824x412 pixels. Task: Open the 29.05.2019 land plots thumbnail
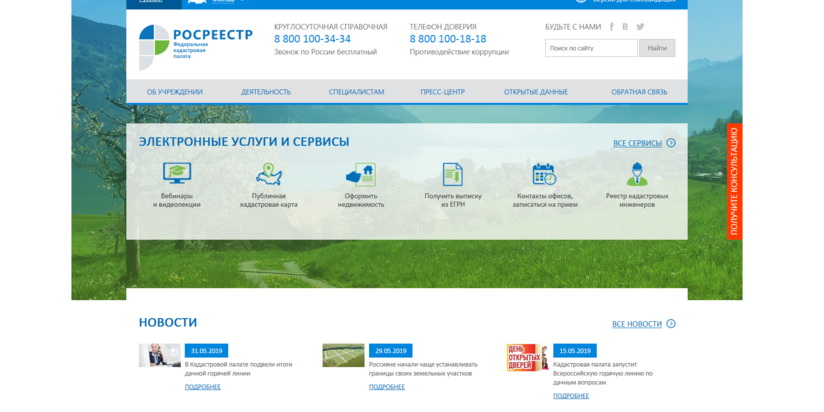pyautogui.click(x=343, y=355)
